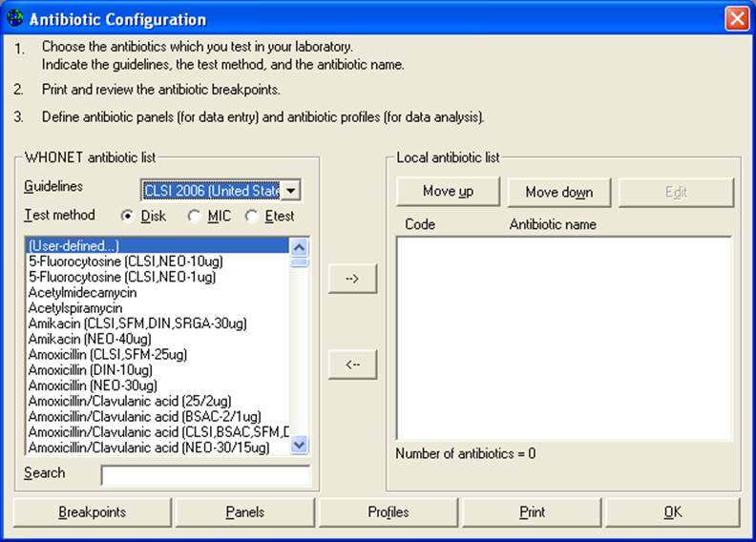Select Amoxicillin (CLSI,SFM-25ug)
This screenshot has height=542, width=756.
(157, 354)
